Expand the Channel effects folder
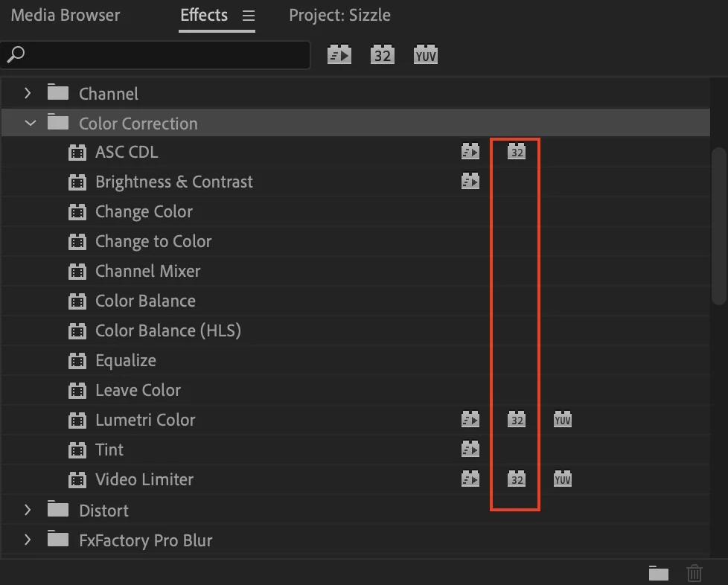 pos(28,93)
